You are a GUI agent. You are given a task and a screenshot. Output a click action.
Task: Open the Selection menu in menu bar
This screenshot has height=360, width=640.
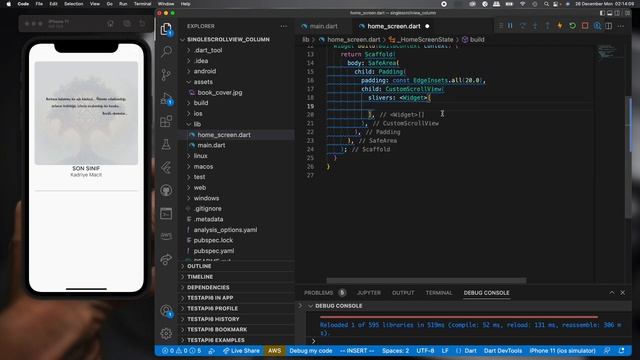click(x=73, y=4)
